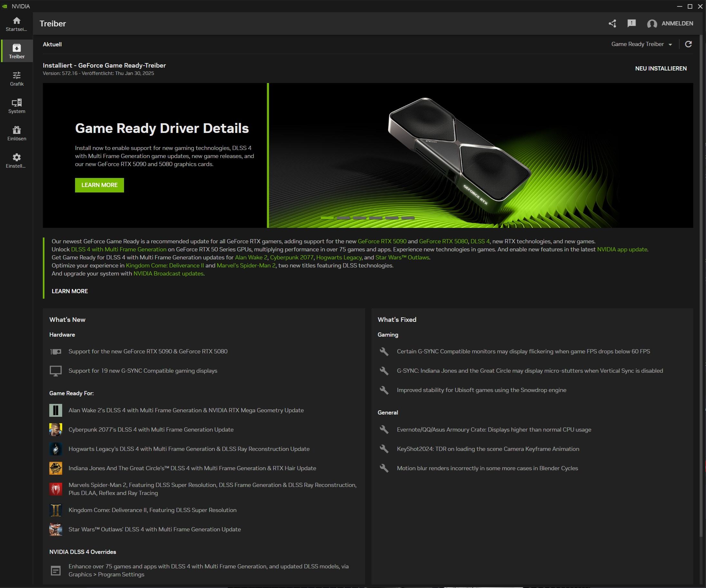Click 'G-SYNC: Indiana Jones and the Great Circle' entry
Screen dimensions: 706x588
coord(530,371)
